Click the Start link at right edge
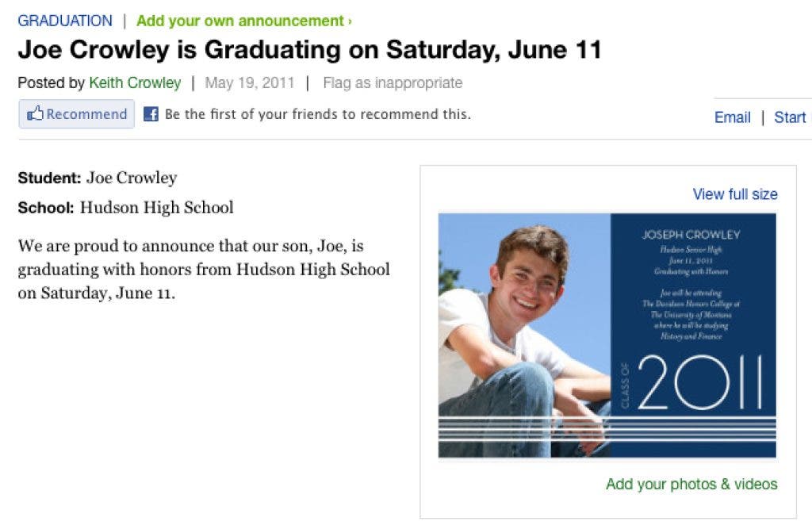Screen dimensions: 812x529 pyautogui.click(x=790, y=117)
